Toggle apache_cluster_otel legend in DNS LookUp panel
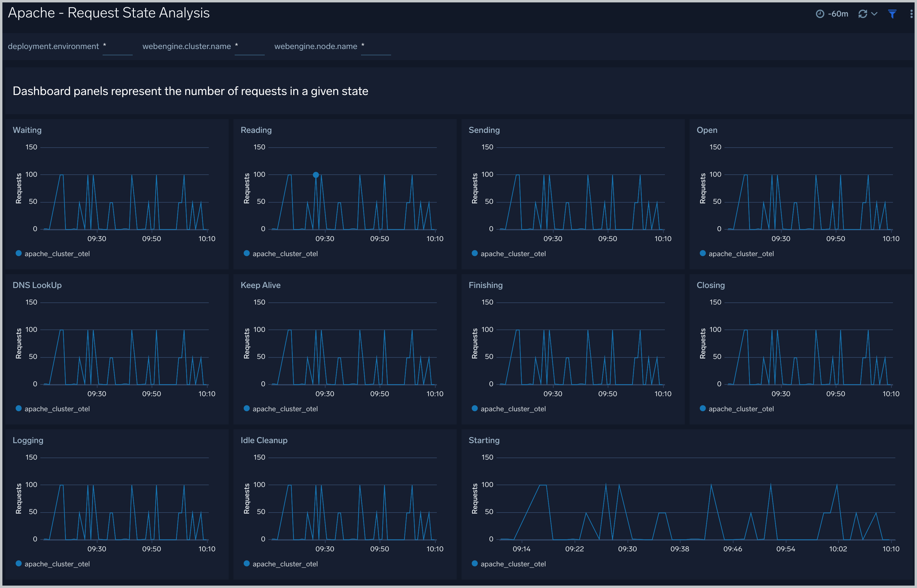 [53, 409]
